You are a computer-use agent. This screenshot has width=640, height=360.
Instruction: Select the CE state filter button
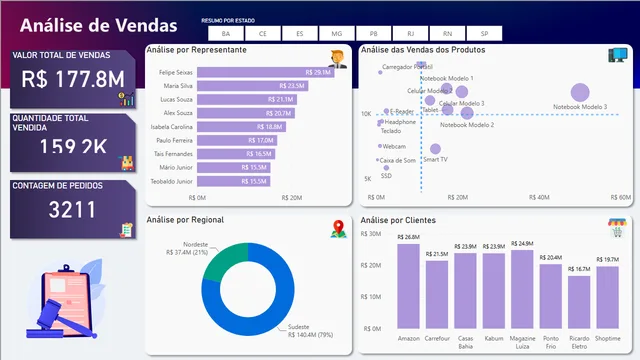[263, 33]
